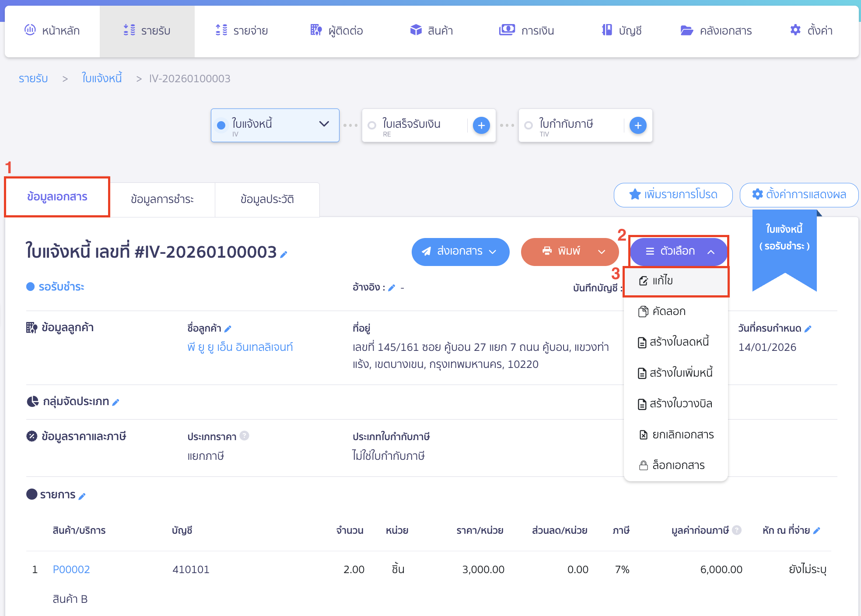Click the รอรับชำระ status label
Image resolution: width=861 pixels, height=616 pixels.
(x=61, y=287)
